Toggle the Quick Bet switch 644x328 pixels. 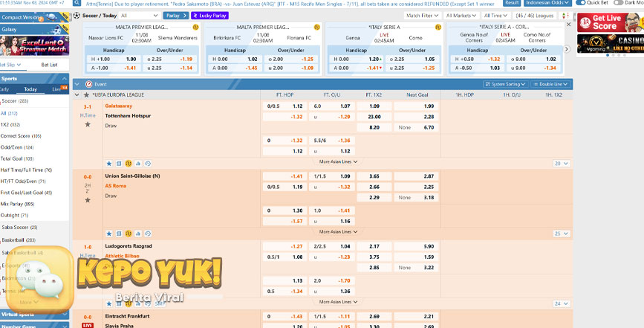(x=580, y=2)
